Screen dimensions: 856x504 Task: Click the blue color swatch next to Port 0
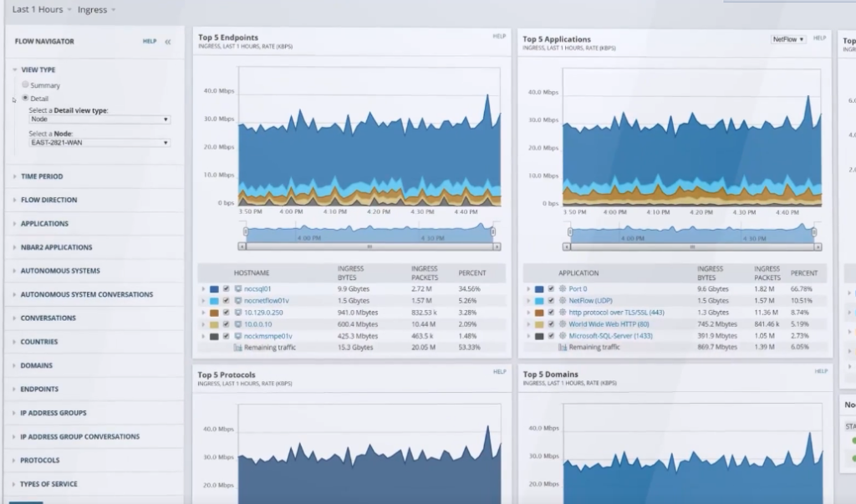pos(539,289)
